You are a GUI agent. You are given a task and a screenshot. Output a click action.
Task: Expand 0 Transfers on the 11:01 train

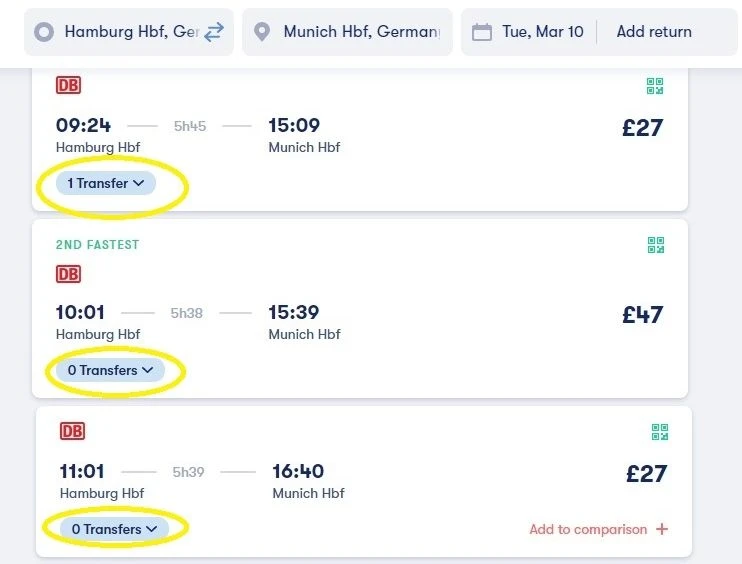click(x=114, y=529)
